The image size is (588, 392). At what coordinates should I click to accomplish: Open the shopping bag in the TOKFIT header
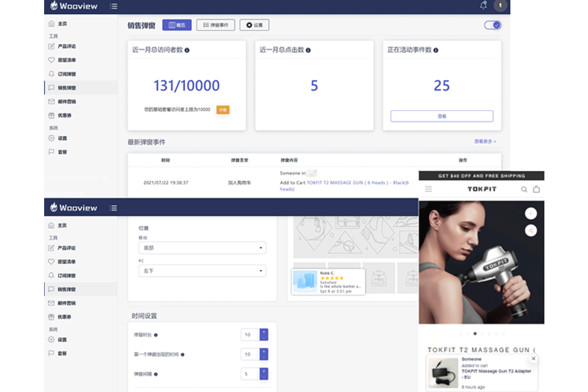coord(537,189)
